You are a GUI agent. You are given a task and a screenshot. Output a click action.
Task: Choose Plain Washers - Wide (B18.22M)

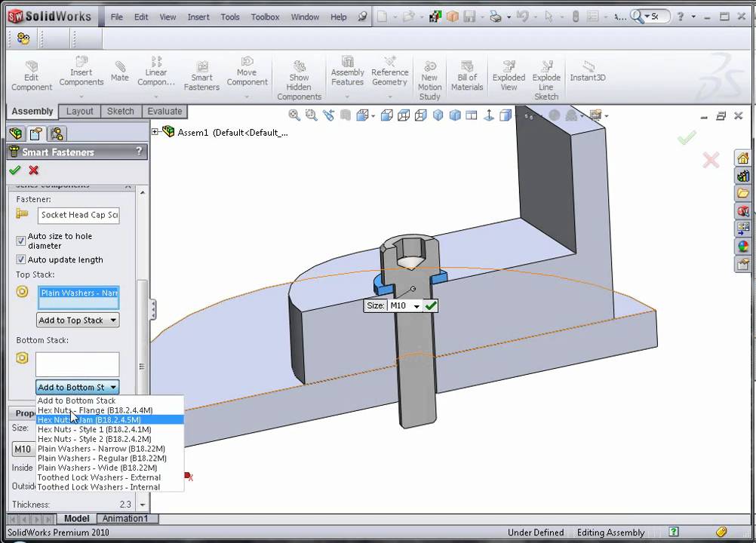coord(110,468)
